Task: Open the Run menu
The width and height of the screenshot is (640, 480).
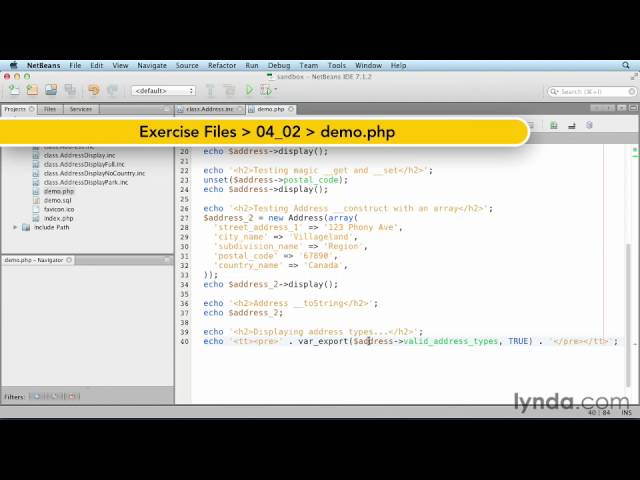Action: pos(252,65)
